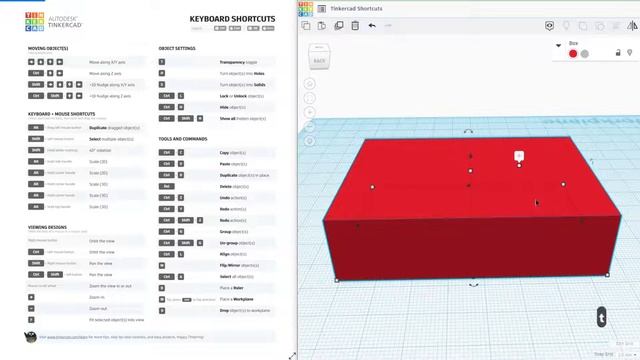
Task: Select the bottom-left corner handle of the box
Action: [x=337, y=280]
